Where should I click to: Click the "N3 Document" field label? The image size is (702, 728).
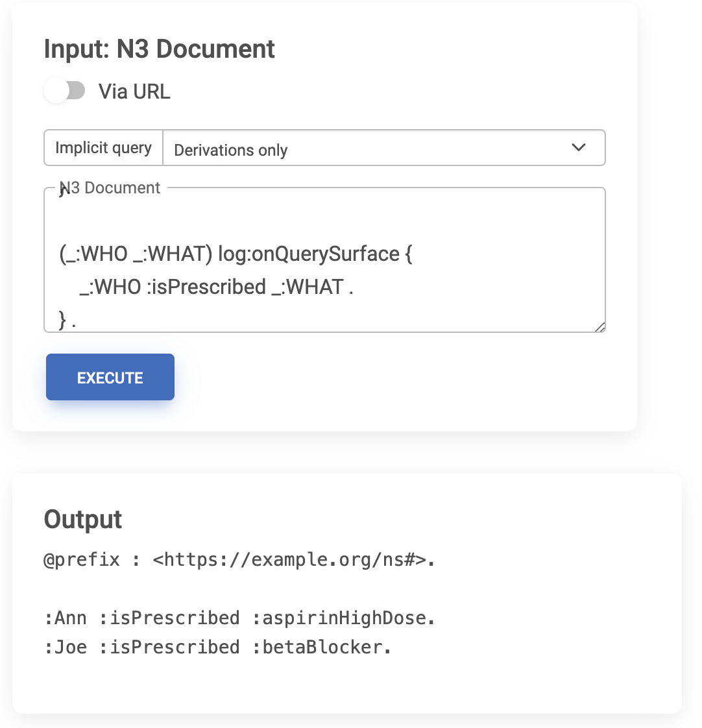(110, 188)
